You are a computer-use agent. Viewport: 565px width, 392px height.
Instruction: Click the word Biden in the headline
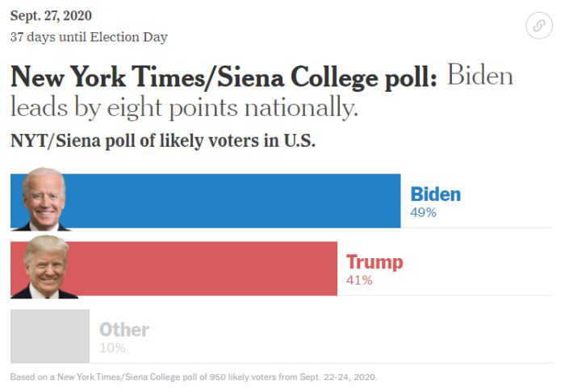click(479, 77)
